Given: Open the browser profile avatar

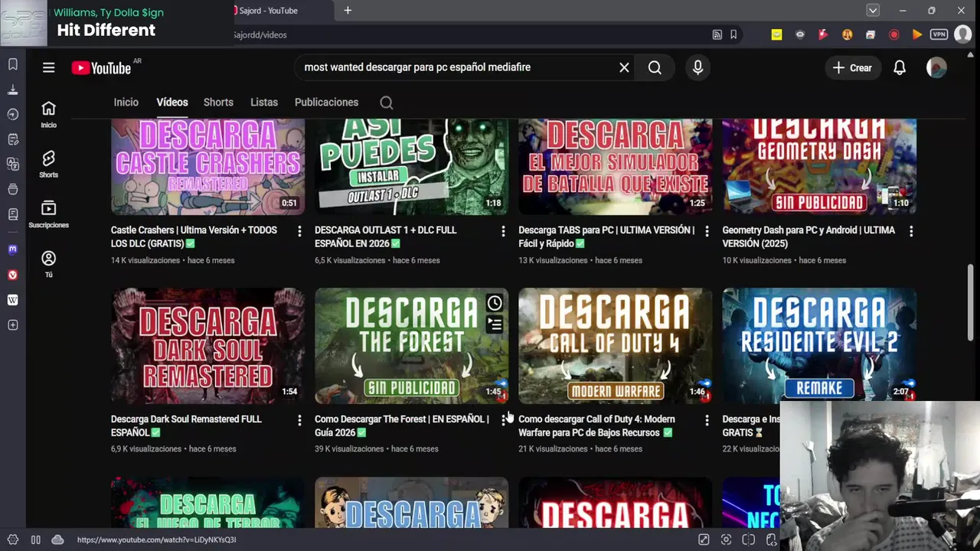Looking at the screenshot, I should pos(963,34).
